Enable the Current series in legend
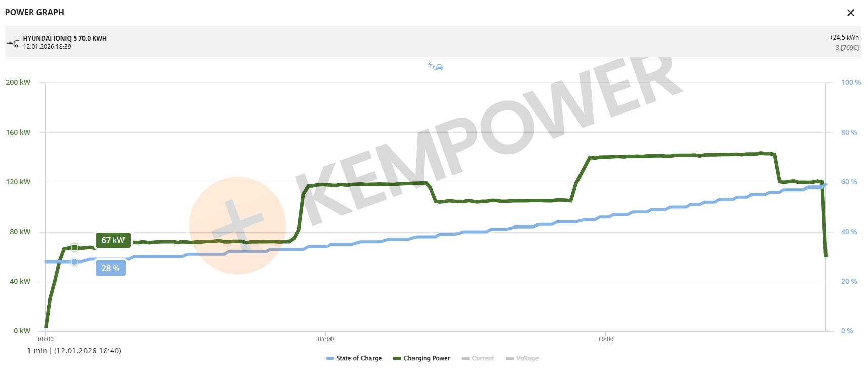 [482, 358]
